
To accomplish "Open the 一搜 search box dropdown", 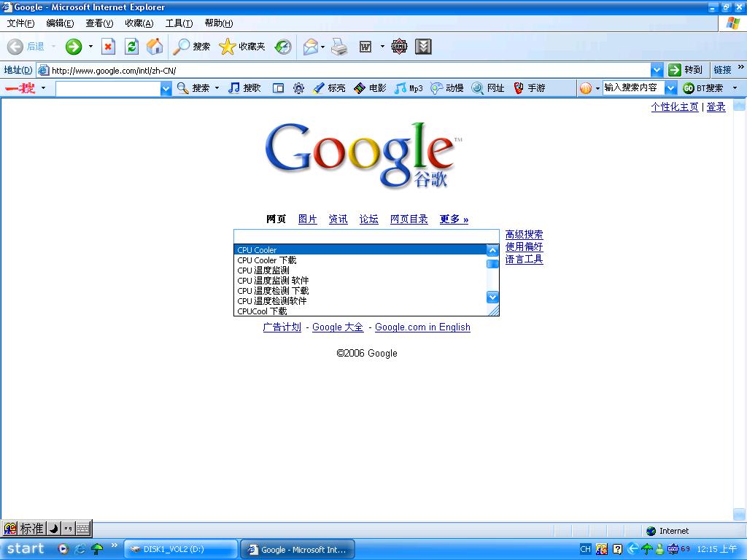I will click(x=166, y=88).
